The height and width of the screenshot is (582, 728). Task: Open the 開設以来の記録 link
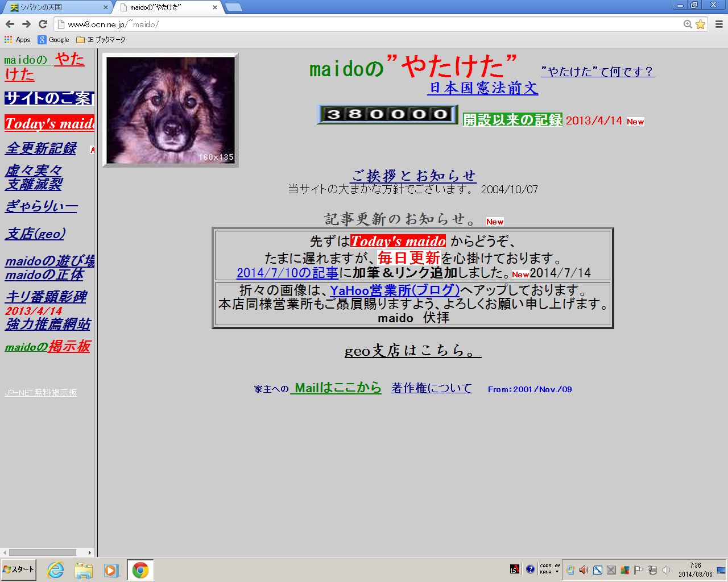click(x=512, y=119)
